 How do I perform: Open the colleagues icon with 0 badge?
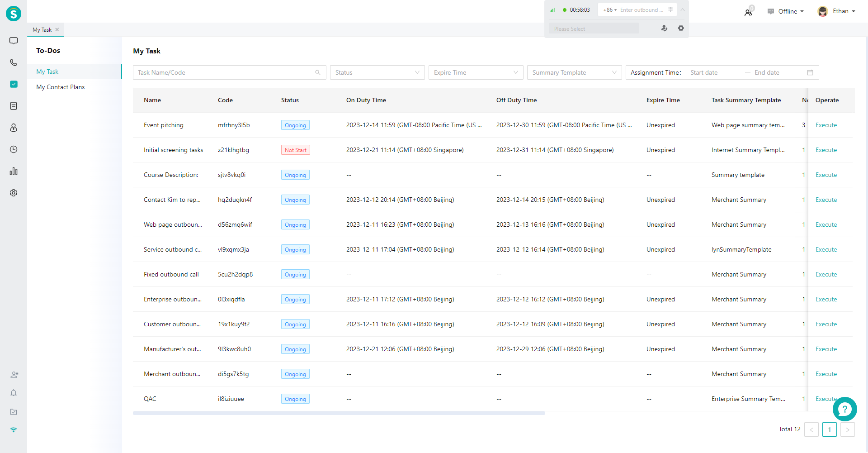(749, 12)
